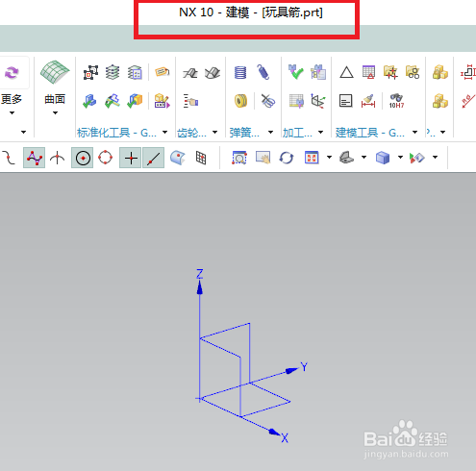Click the 标准化工具 - G... group label
This screenshot has width=476, height=471.
coord(116,133)
